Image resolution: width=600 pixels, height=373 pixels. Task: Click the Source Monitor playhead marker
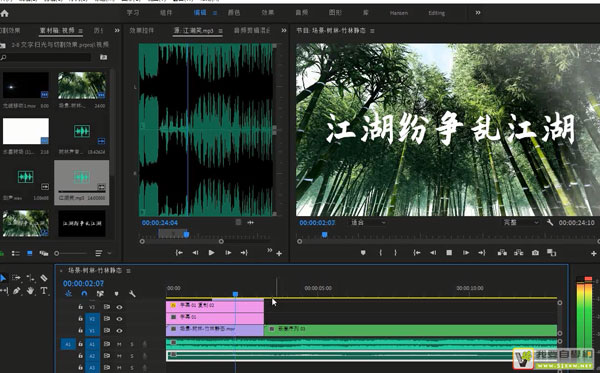pos(186,234)
